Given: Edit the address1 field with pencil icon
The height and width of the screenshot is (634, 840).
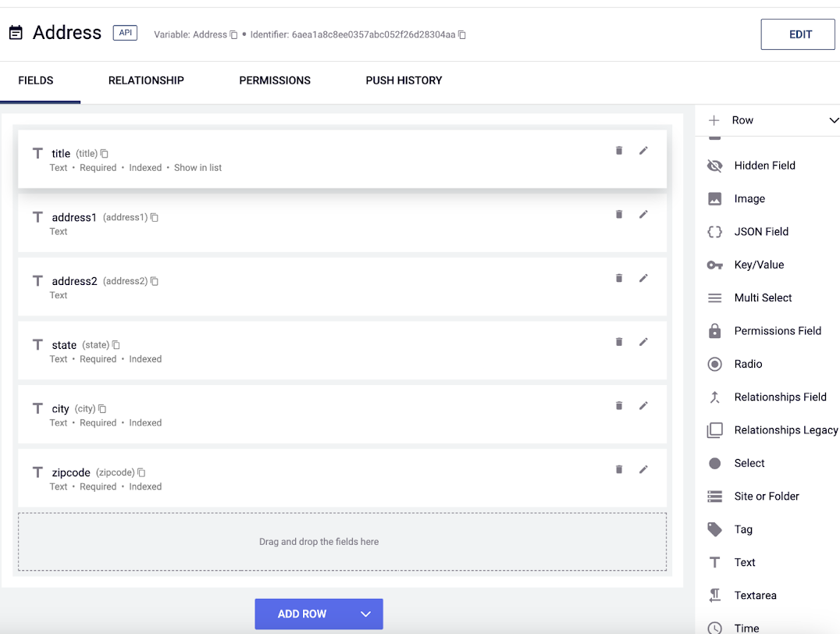Looking at the screenshot, I should pos(643,214).
